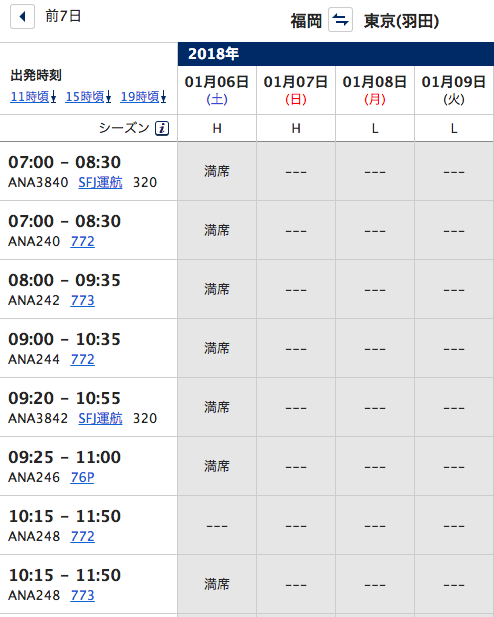This screenshot has width=494, height=617.
Task: Open 772 link for ANA248 flight
Action: 83,536
